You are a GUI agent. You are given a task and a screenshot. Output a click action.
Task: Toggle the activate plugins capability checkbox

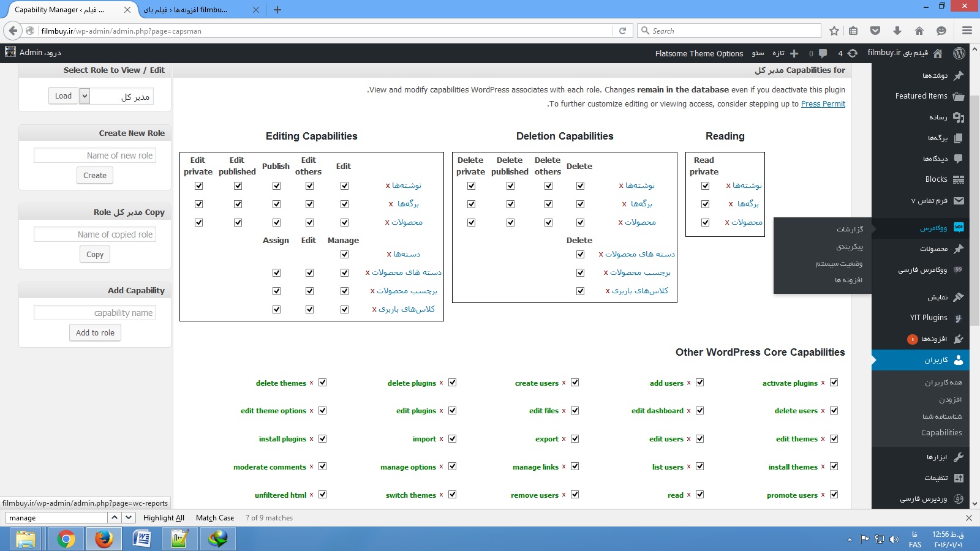pos(834,383)
